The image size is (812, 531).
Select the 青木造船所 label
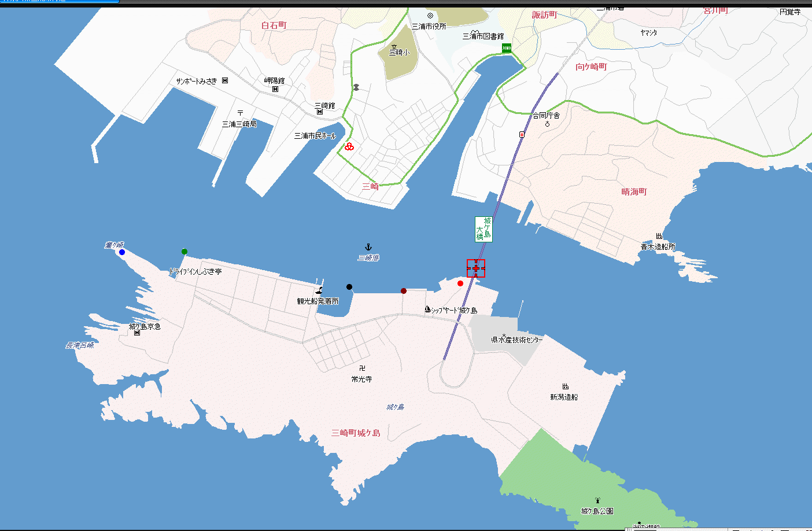click(x=658, y=246)
